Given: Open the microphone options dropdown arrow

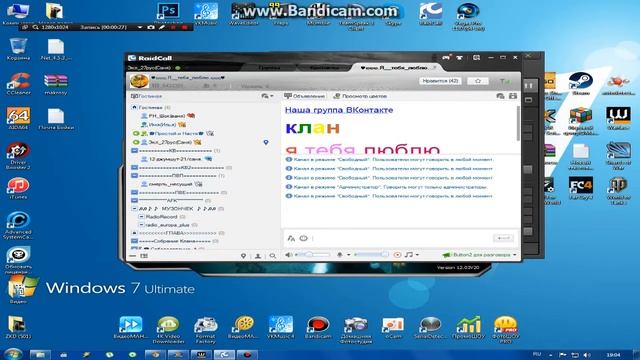Looking at the screenshot, I should pos(349,255).
